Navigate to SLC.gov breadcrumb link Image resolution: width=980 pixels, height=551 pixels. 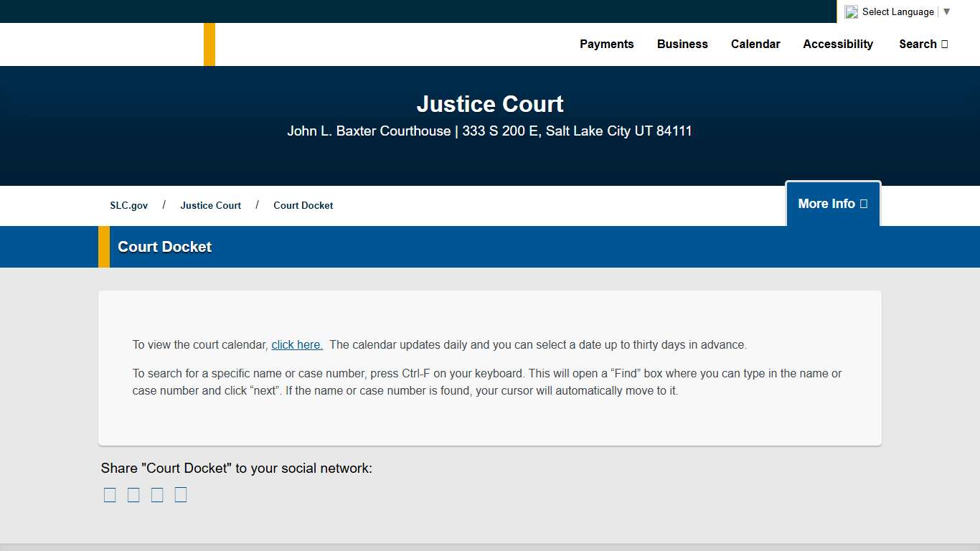128,205
